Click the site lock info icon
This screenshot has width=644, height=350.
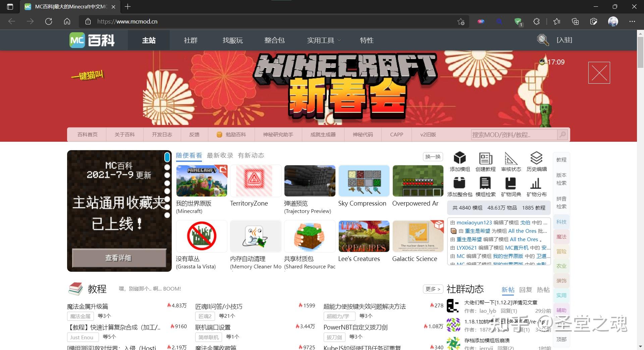pyautogui.click(x=88, y=21)
